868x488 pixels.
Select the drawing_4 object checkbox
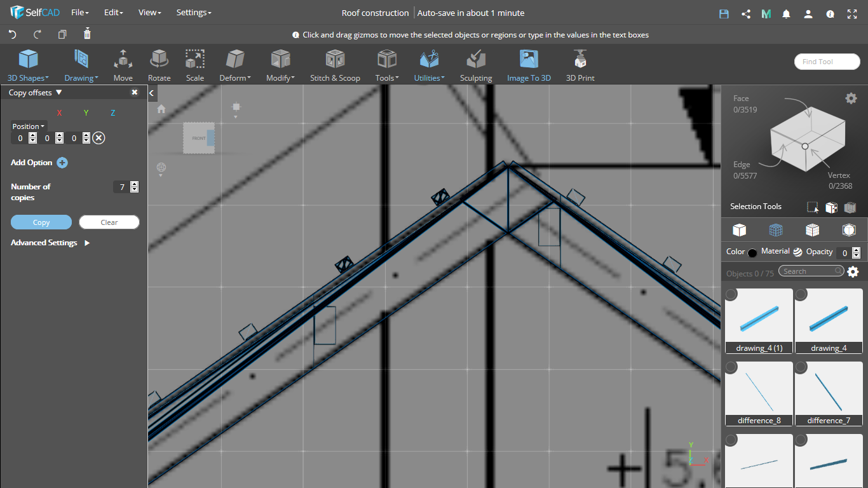coord(801,294)
